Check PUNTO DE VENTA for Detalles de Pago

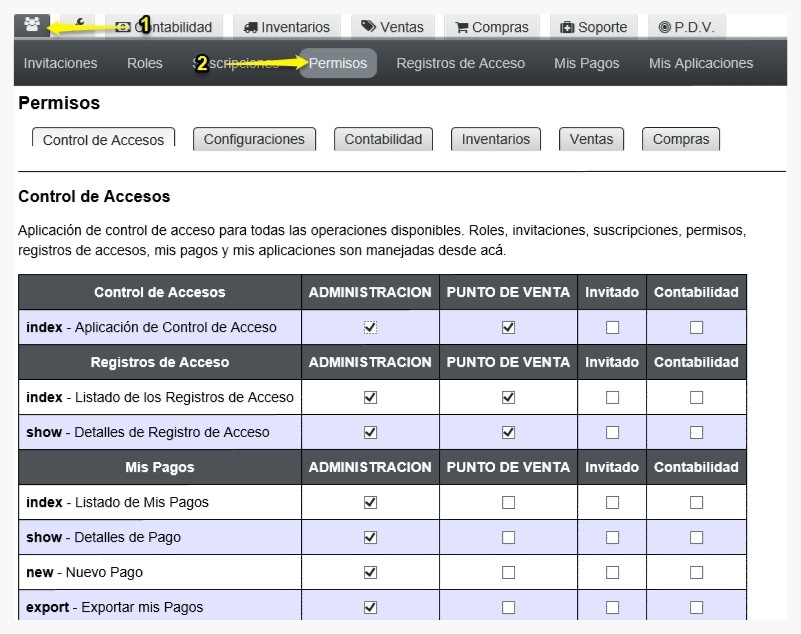pos(508,537)
